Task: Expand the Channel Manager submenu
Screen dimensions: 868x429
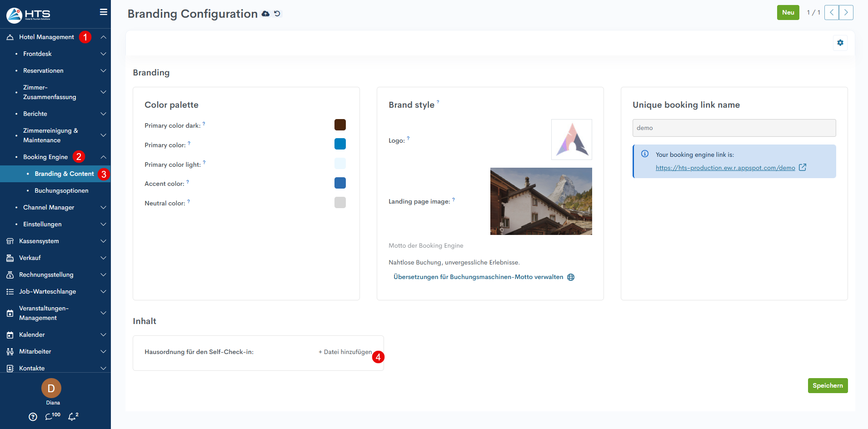Action: coord(104,208)
